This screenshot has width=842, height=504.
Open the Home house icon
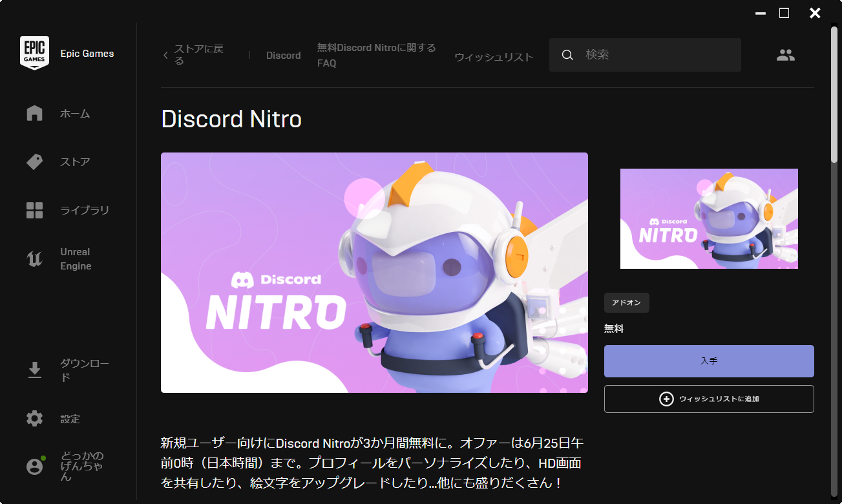point(34,114)
